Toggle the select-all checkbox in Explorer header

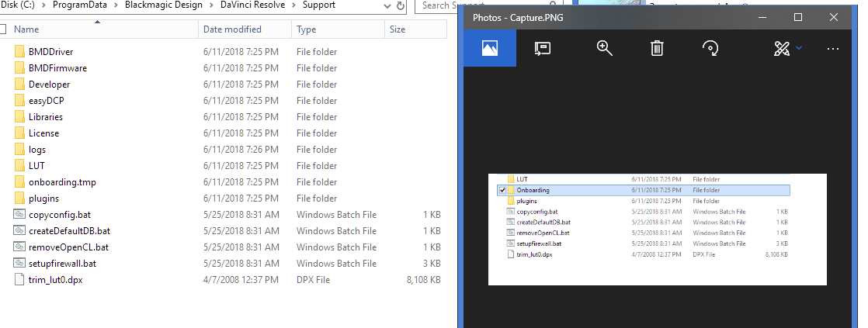(2, 29)
